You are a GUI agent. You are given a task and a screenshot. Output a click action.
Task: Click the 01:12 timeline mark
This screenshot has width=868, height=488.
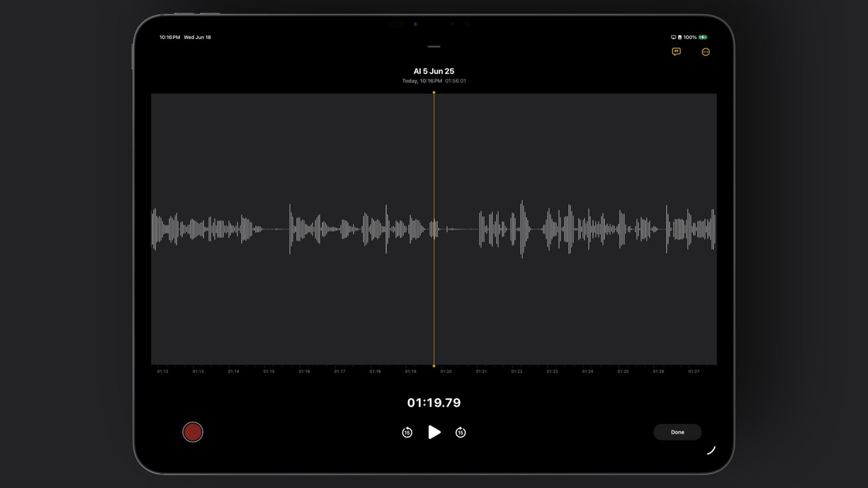point(163,372)
